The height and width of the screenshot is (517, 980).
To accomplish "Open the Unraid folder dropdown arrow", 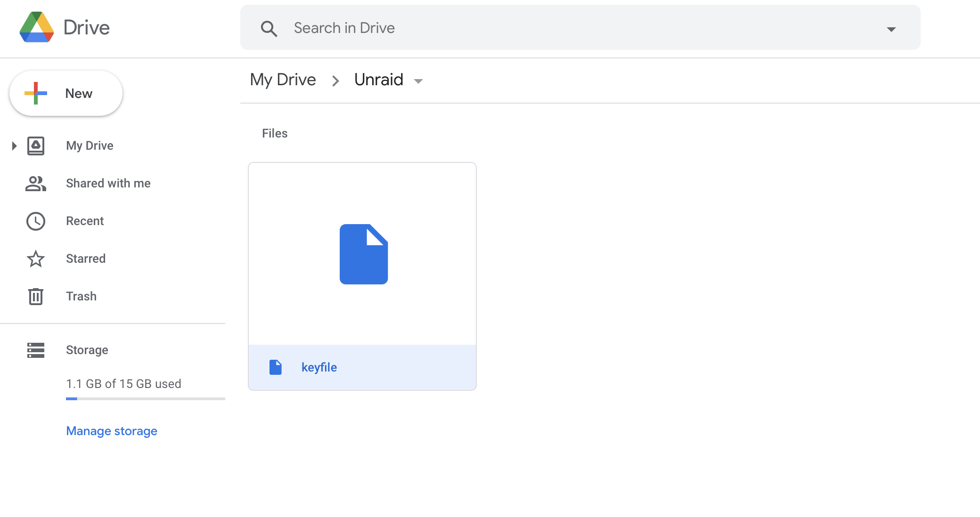I will point(418,81).
